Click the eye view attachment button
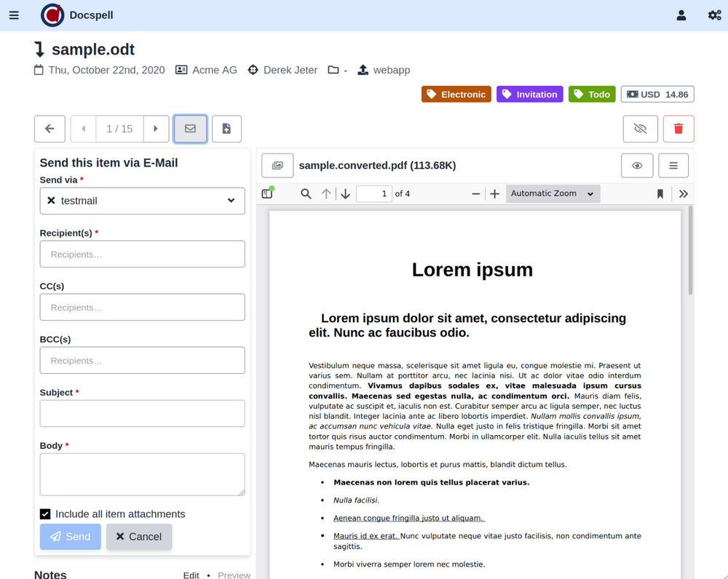This screenshot has height=579, width=728. point(637,166)
